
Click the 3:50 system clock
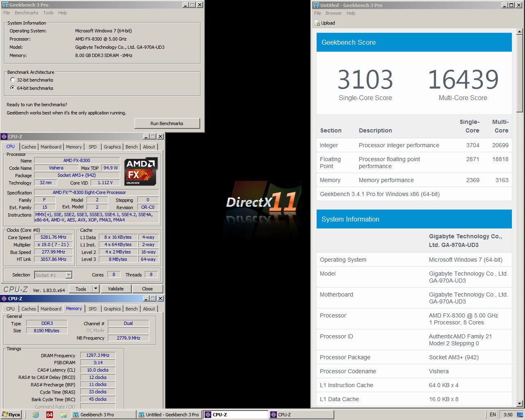(x=508, y=415)
